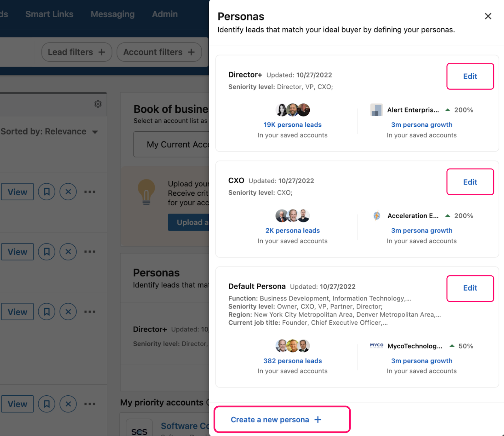
Task: Open the Messaging menu
Action: pyautogui.click(x=112, y=14)
